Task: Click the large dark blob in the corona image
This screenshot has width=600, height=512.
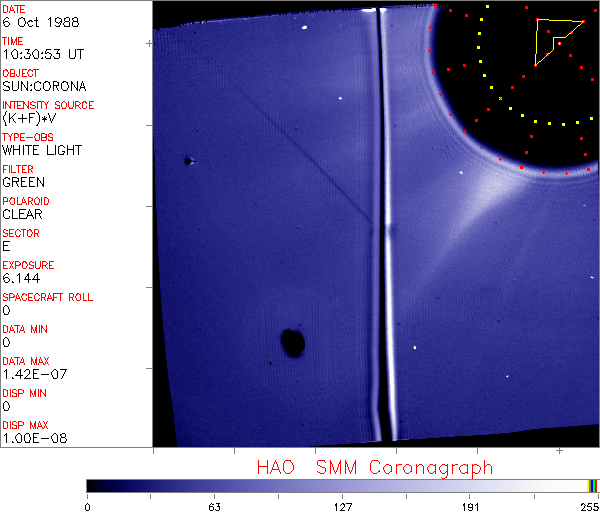Action: [293, 343]
